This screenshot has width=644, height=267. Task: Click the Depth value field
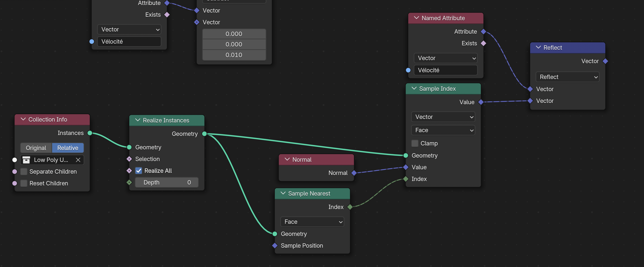point(167,182)
